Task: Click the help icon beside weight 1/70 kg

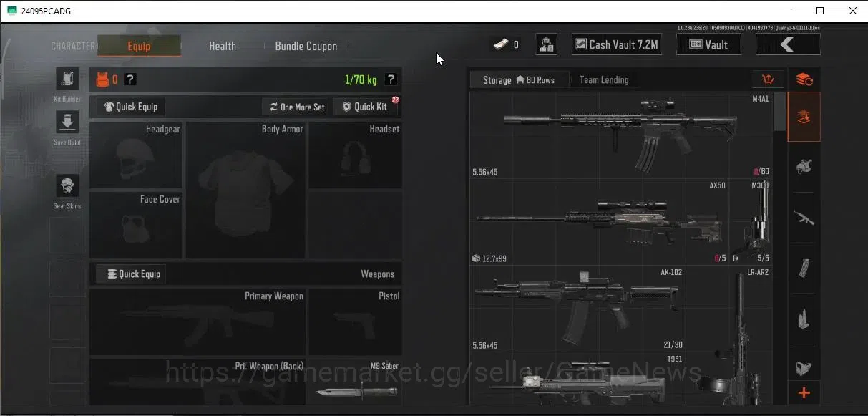Action: (391, 79)
